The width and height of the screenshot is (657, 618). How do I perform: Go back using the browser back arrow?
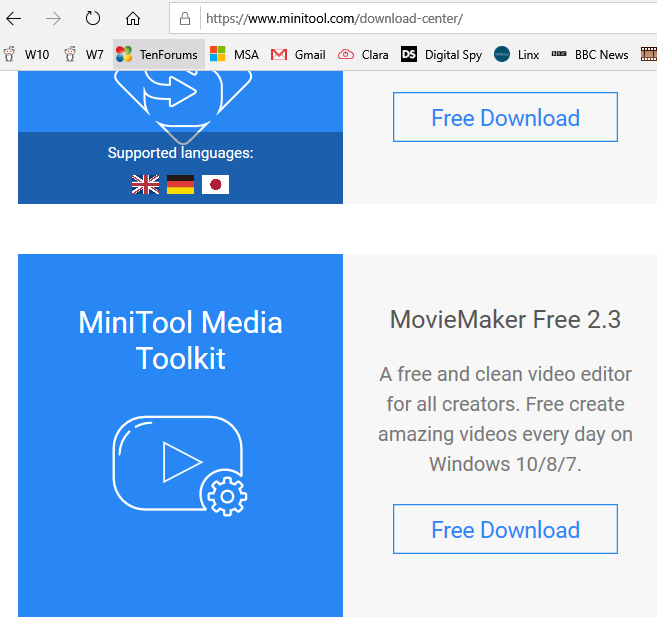[14, 18]
